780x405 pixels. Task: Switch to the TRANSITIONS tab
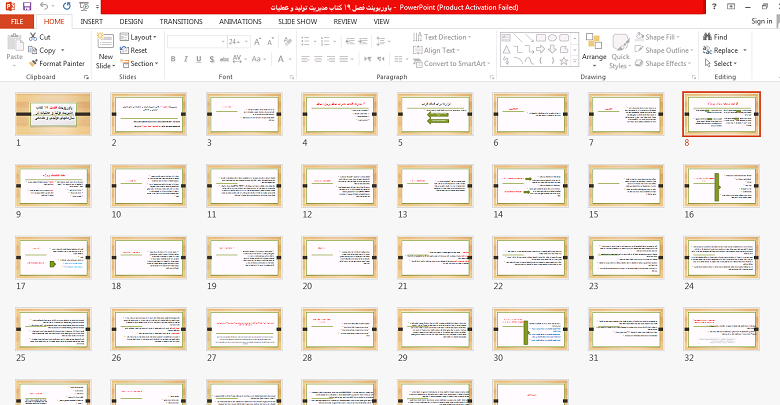click(x=181, y=21)
